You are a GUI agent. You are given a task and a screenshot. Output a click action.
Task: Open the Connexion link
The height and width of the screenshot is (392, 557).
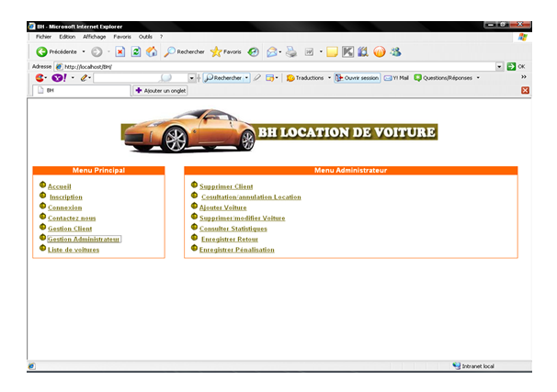65,207
